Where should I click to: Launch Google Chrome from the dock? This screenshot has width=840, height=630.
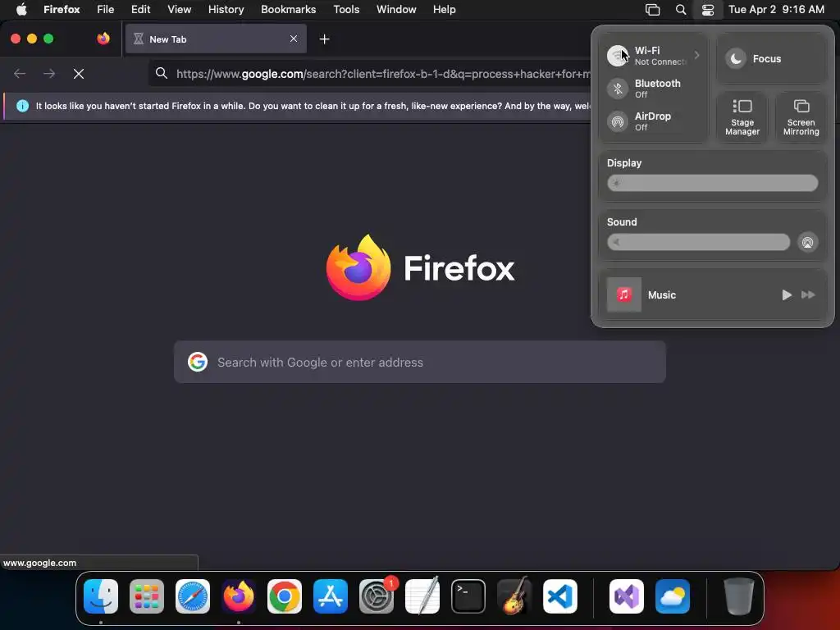(285, 596)
